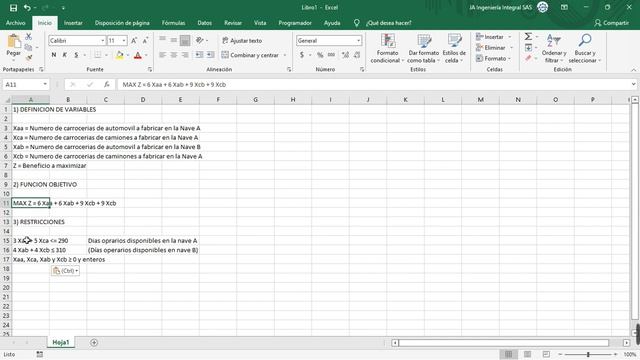Click the Fill down icon in Edición

coord(529,47)
